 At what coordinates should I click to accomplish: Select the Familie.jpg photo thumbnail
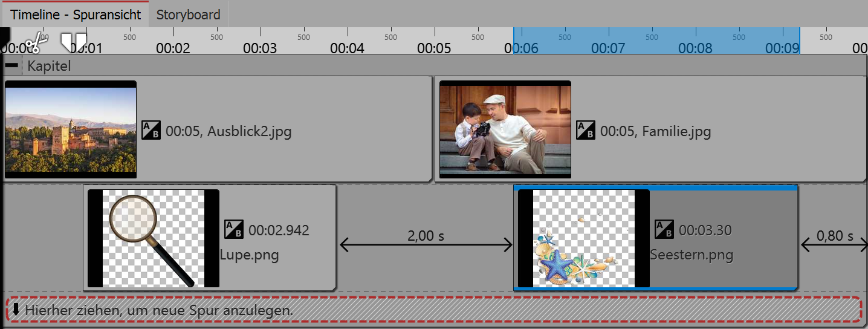[x=505, y=129]
